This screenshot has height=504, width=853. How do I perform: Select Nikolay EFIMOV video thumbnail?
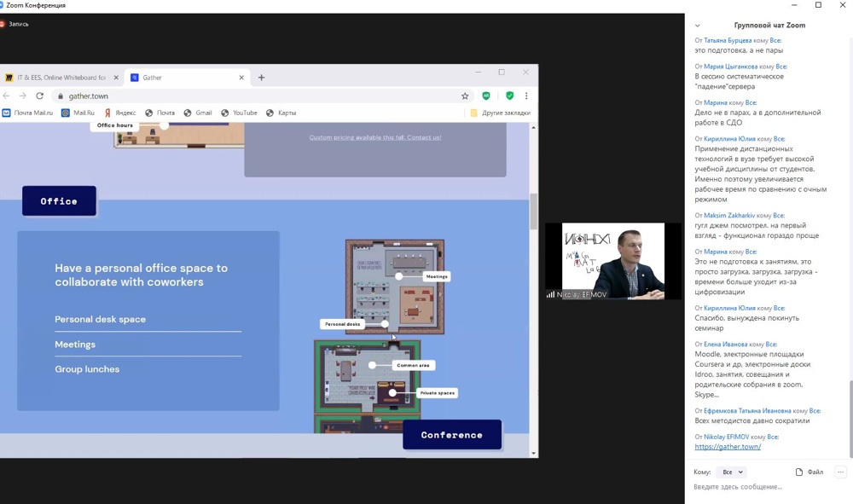[613, 261]
